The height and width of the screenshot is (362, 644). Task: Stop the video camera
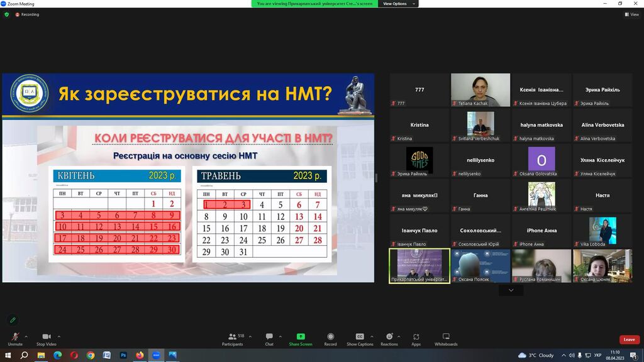tap(47, 339)
